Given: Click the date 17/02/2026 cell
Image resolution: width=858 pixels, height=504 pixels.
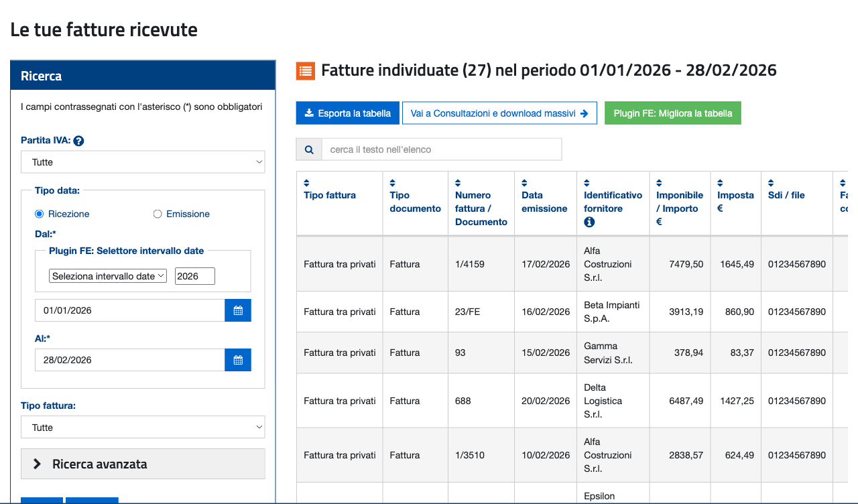Looking at the screenshot, I should click(x=546, y=264).
